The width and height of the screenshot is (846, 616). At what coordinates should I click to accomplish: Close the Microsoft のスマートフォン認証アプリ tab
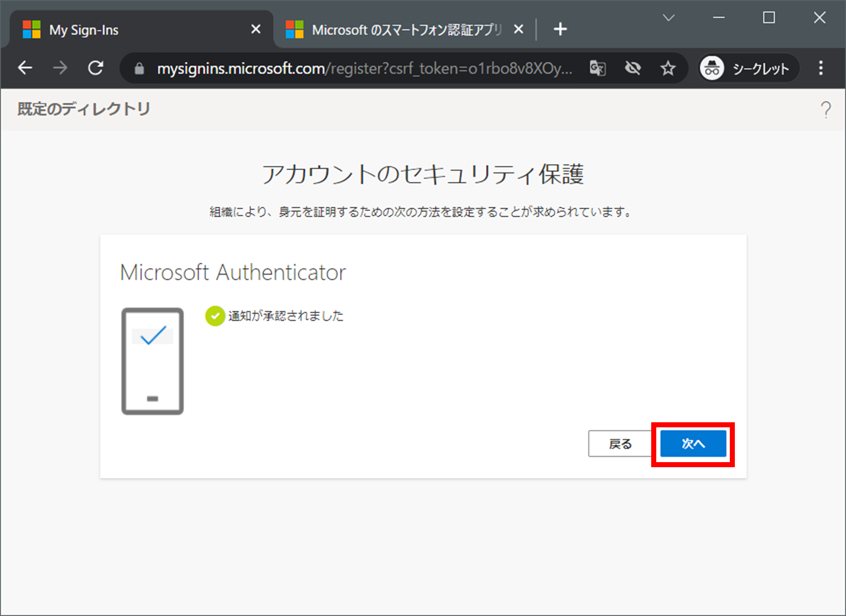tap(519, 29)
